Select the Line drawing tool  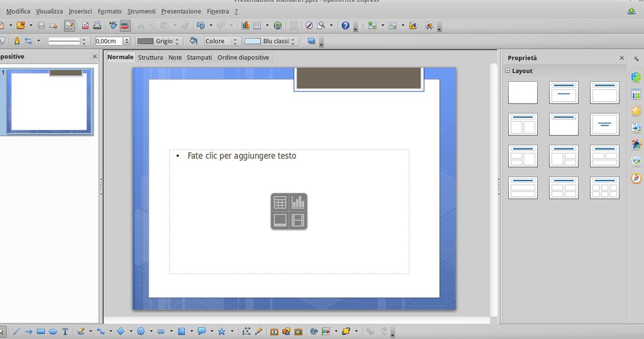tap(16, 331)
